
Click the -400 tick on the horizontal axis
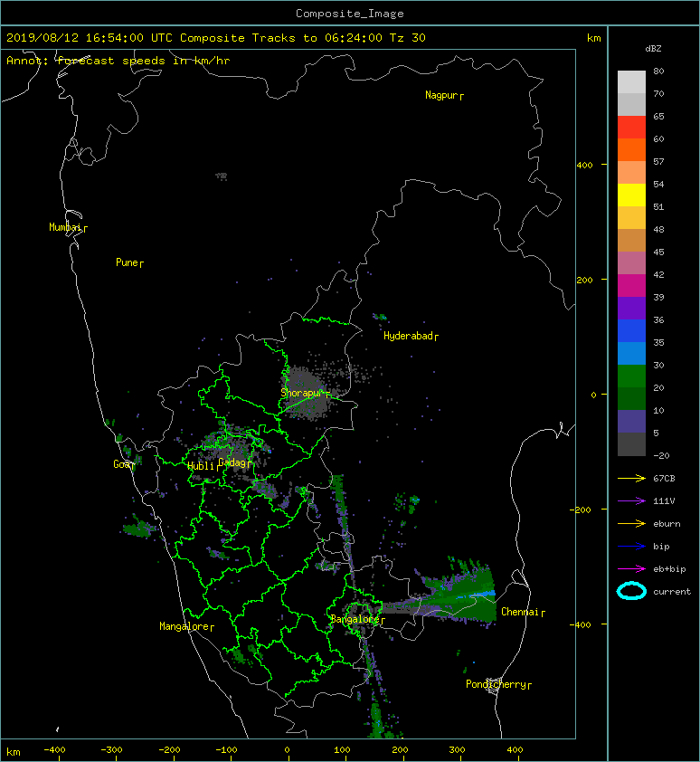(x=54, y=750)
